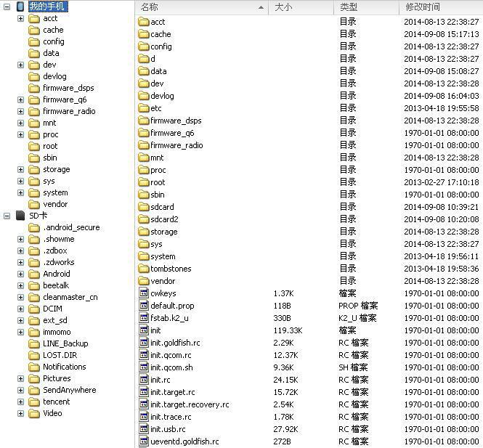Viewport: 483px width, 448px height.
Task: Select 'cache' folder name in file list
Action: [161, 34]
